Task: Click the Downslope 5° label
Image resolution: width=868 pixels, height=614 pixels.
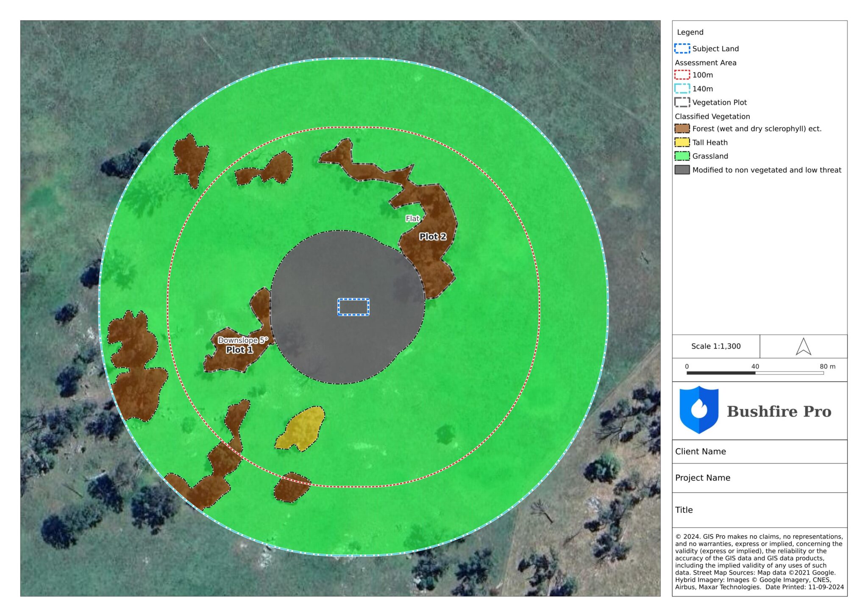Action: click(x=243, y=340)
